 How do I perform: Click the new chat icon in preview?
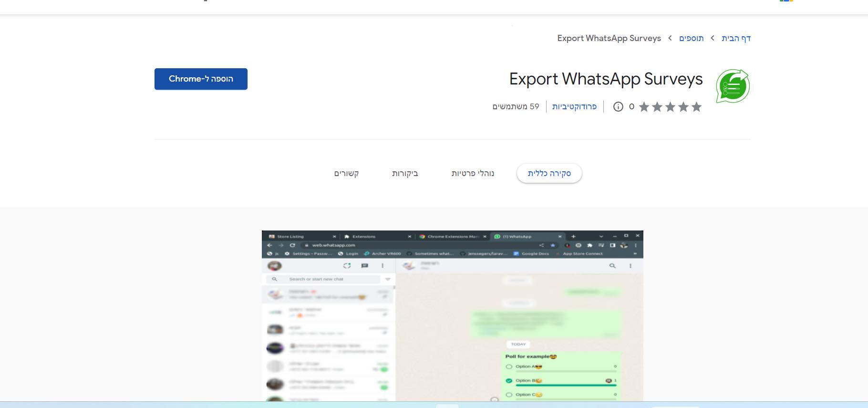[365, 266]
